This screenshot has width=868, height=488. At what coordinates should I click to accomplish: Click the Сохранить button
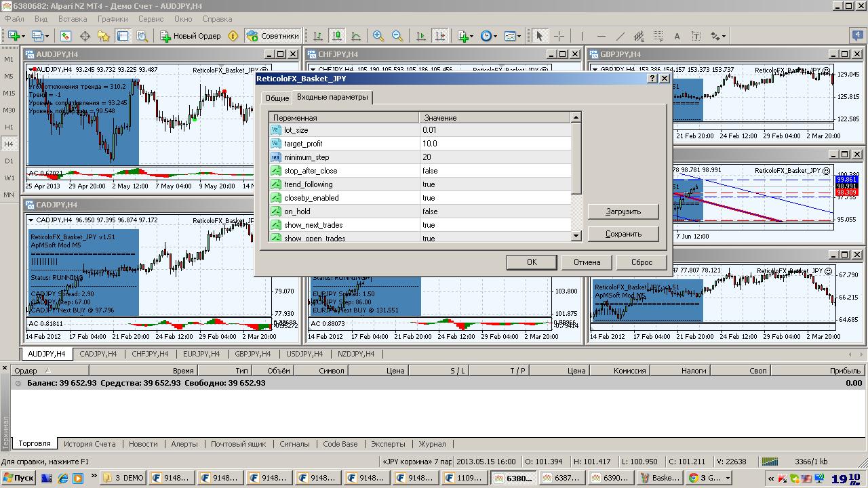(623, 234)
